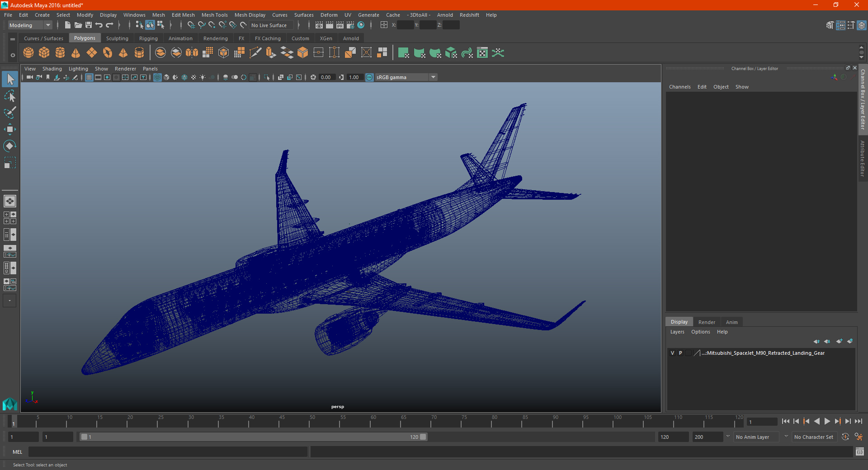The height and width of the screenshot is (470, 868).
Task: Create a polygon sphere from shelf
Action: pos(28,53)
